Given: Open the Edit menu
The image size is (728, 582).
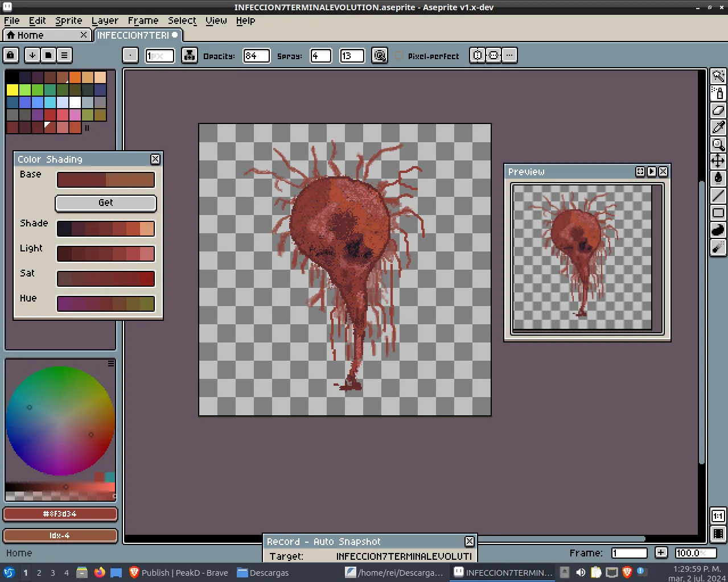Looking at the screenshot, I should coord(38,20).
